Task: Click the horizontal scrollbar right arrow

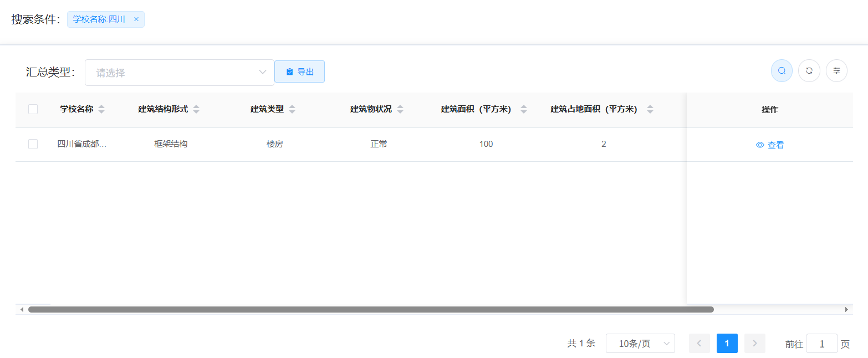Action: (x=846, y=309)
